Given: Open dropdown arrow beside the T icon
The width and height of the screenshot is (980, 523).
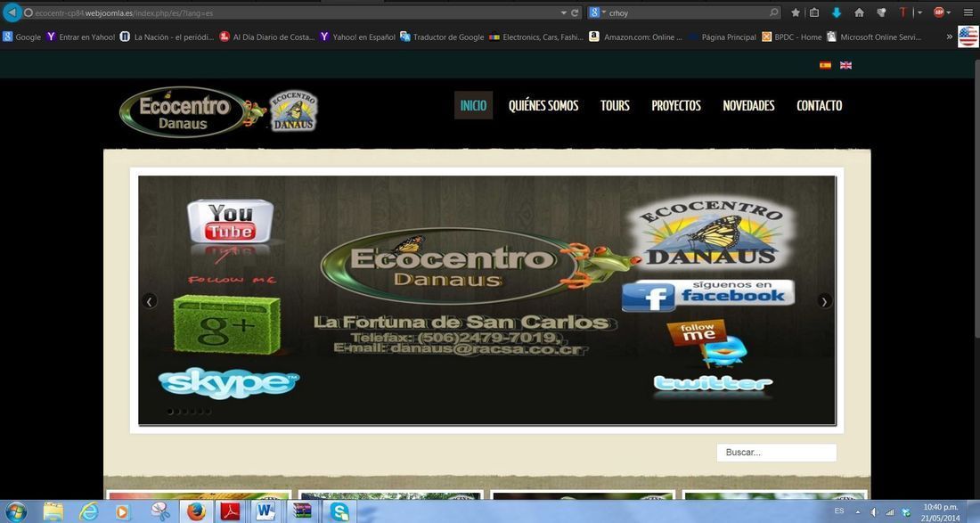Looking at the screenshot, I should [919, 12].
